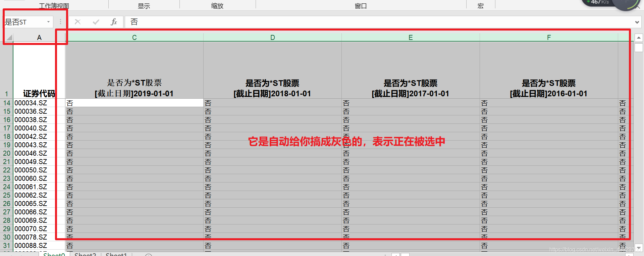Click cell 000062.SZ
Viewport: 644px width, 256px height.
coord(39,195)
